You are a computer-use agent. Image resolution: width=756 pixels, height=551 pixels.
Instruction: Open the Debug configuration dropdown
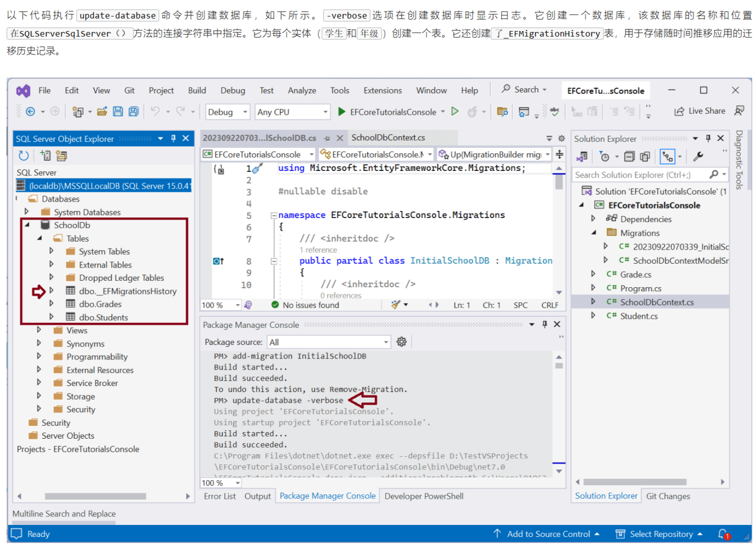tap(228, 112)
